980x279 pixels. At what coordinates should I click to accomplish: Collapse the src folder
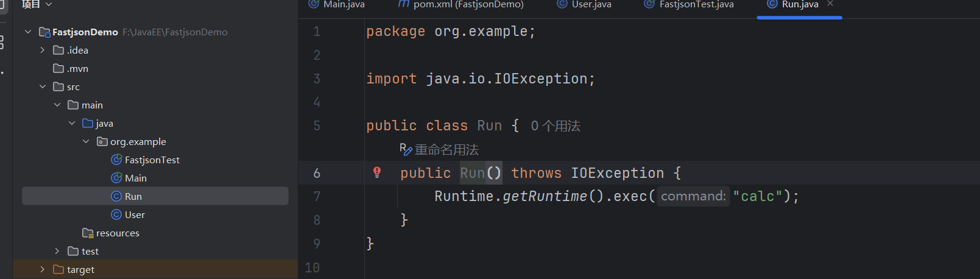43,87
